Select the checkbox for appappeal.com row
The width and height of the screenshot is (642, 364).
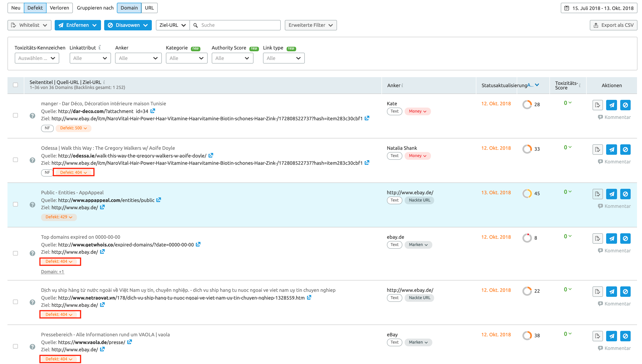(x=15, y=204)
